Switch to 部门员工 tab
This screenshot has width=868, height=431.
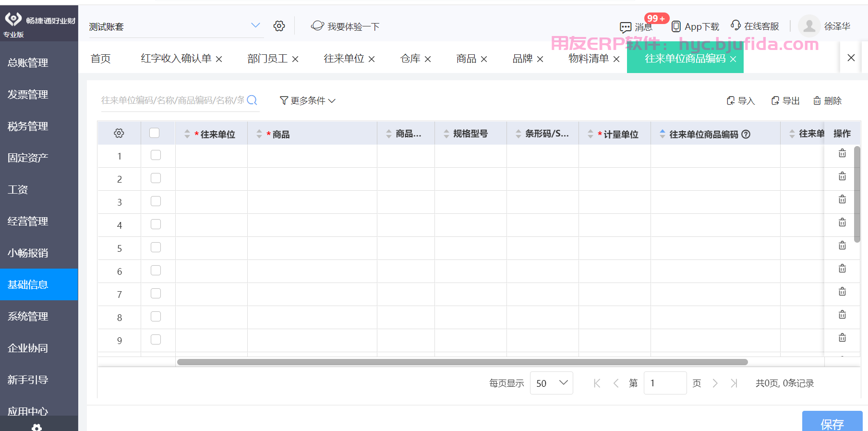point(267,59)
